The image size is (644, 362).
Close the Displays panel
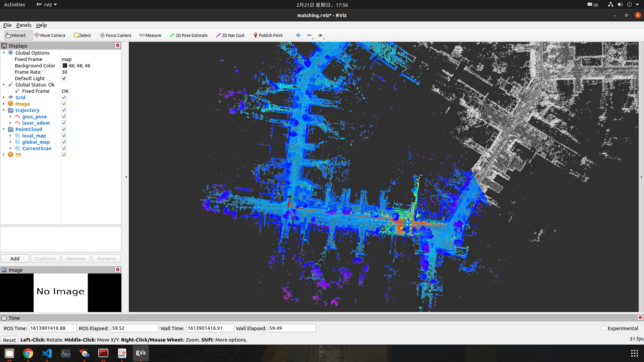pyautogui.click(x=118, y=45)
